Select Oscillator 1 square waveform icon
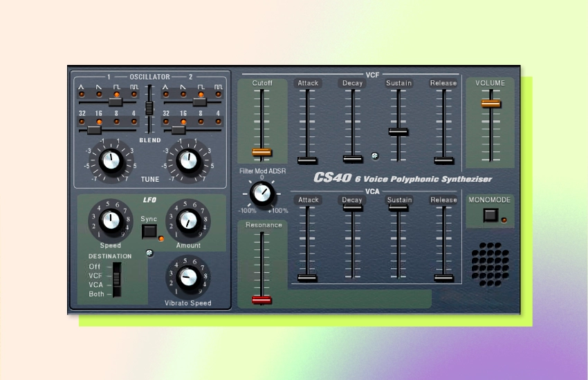 [117, 87]
